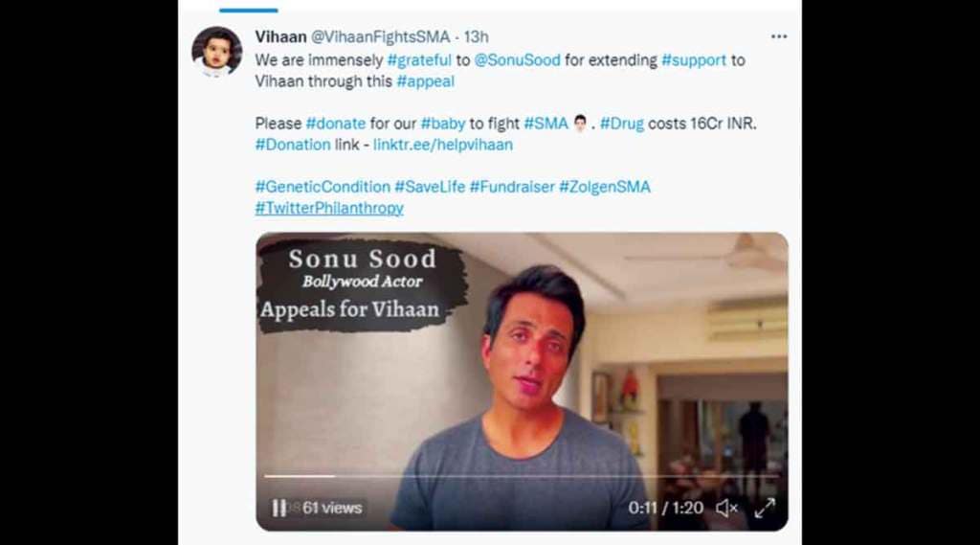Seek along the video progress bar
Image resolution: width=980 pixels, height=545 pixels.
[522, 476]
